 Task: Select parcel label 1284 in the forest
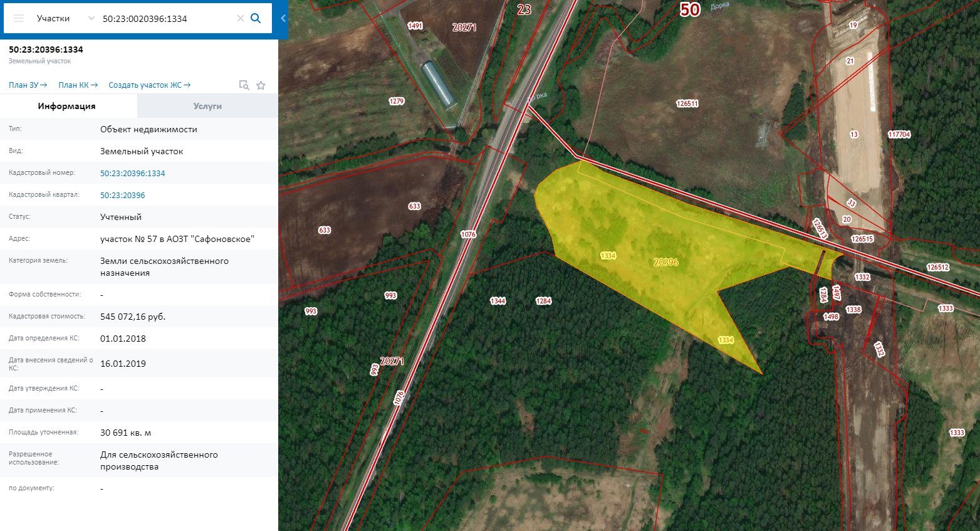click(x=543, y=301)
